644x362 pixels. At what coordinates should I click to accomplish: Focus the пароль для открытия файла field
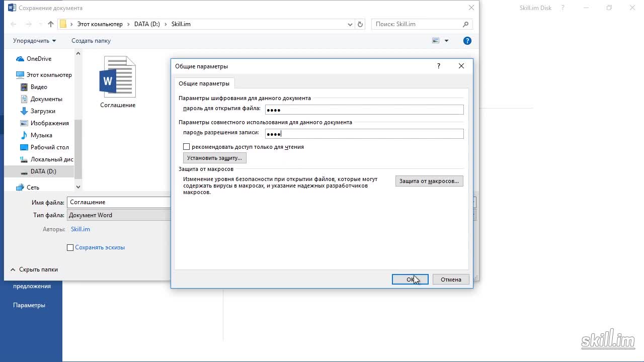364,110
